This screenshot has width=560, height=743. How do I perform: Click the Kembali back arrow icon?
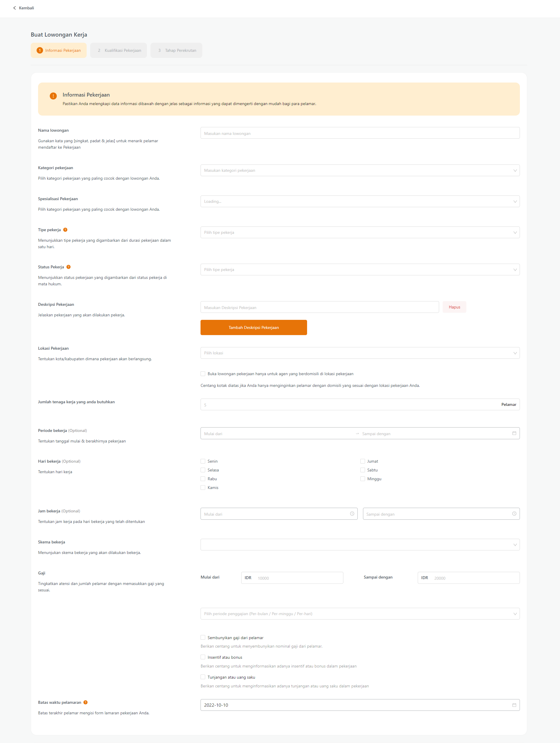pyautogui.click(x=14, y=8)
